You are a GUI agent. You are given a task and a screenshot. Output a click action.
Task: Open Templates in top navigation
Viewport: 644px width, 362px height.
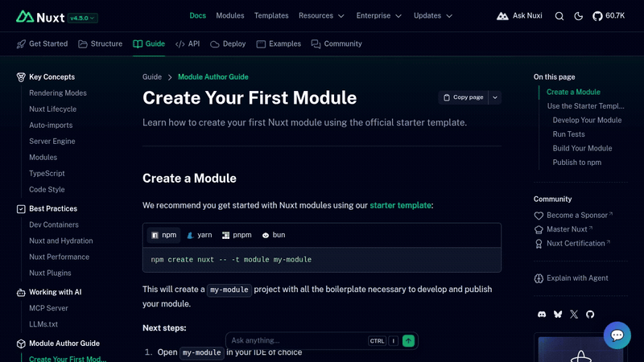tap(271, 16)
